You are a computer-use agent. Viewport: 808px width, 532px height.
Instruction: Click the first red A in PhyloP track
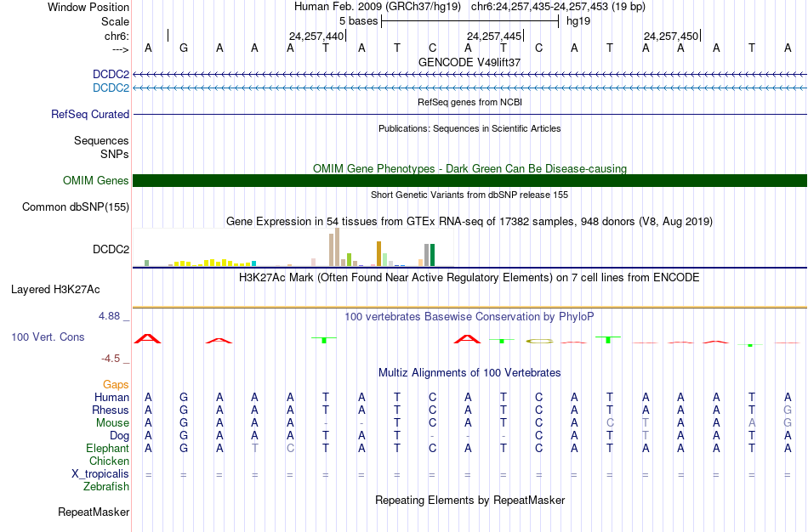(147, 338)
